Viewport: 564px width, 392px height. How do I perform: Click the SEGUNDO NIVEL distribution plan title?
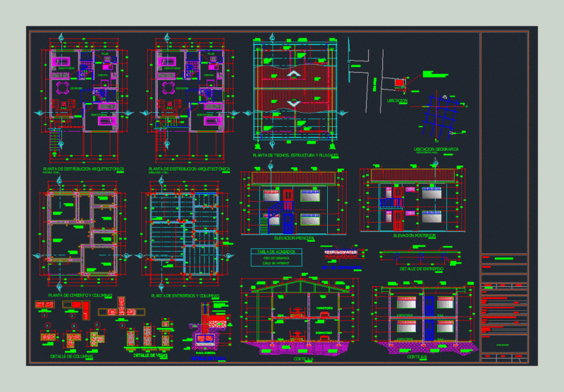[x=189, y=169]
